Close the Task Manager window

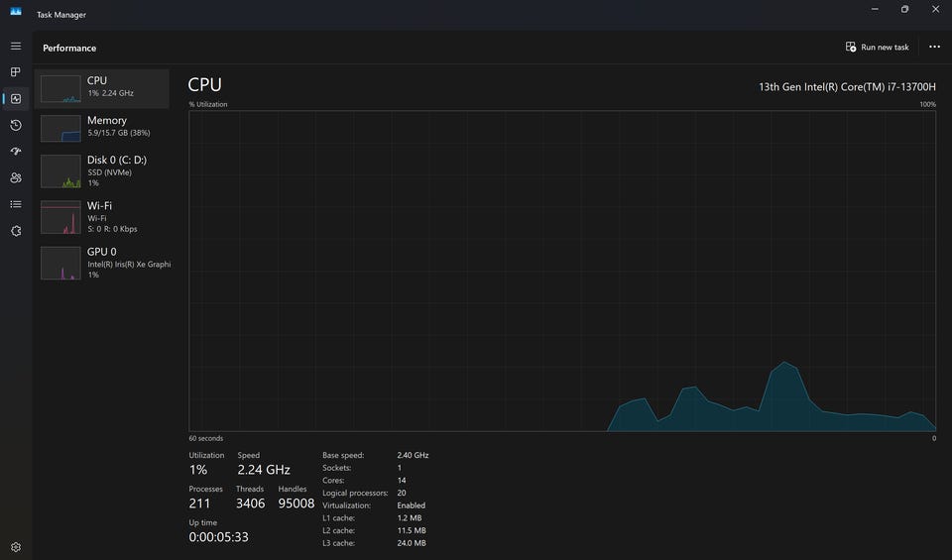coord(935,9)
